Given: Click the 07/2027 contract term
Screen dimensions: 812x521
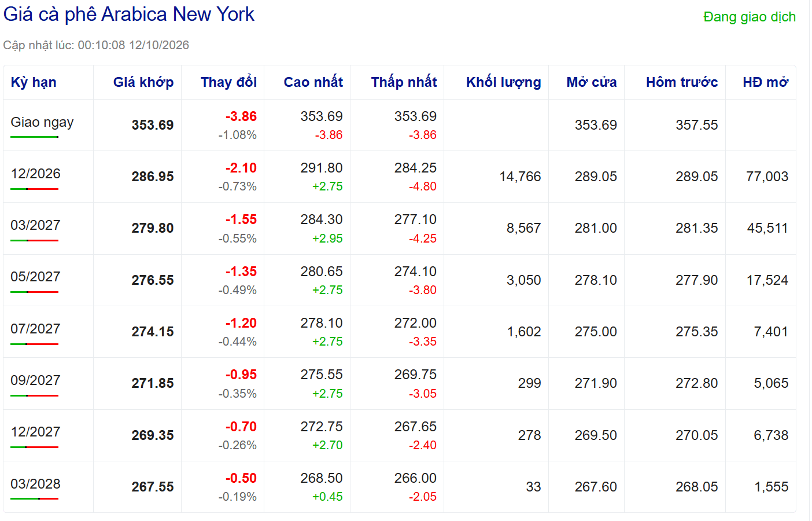Looking at the screenshot, I should coord(35,329).
